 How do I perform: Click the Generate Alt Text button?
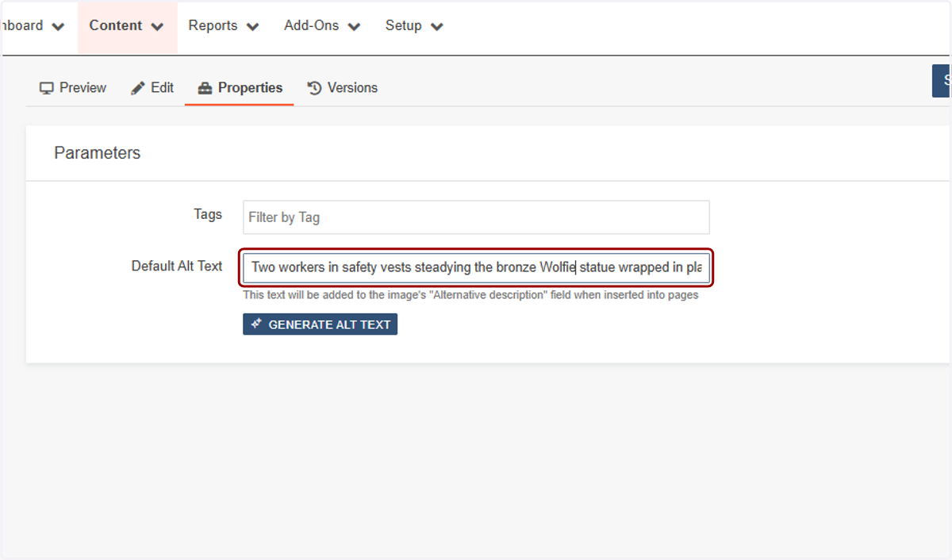click(320, 324)
